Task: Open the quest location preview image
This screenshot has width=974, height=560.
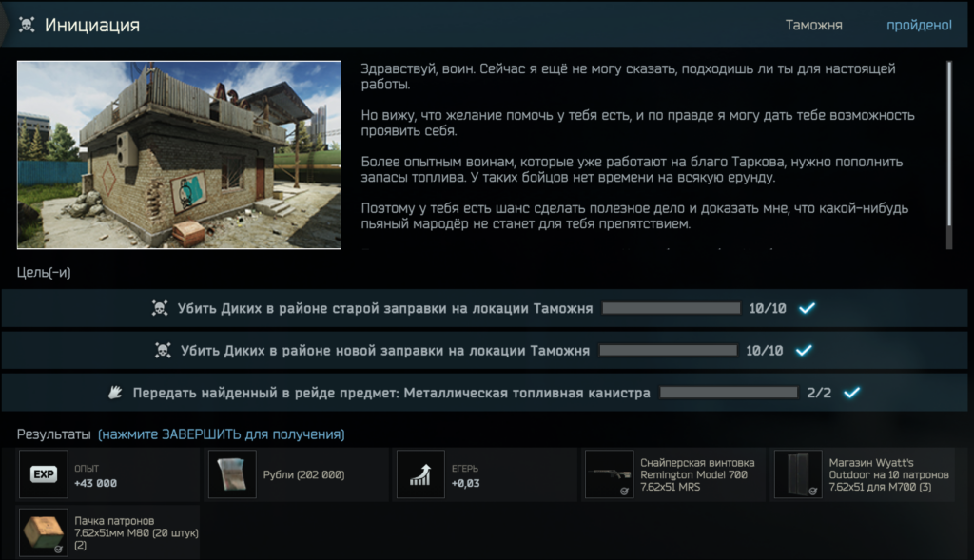Action: pyautogui.click(x=179, y=155)
